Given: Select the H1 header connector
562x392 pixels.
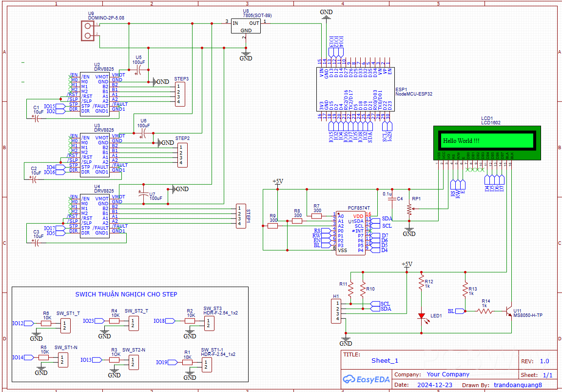Looking at the screenshot, I should 335,311.
